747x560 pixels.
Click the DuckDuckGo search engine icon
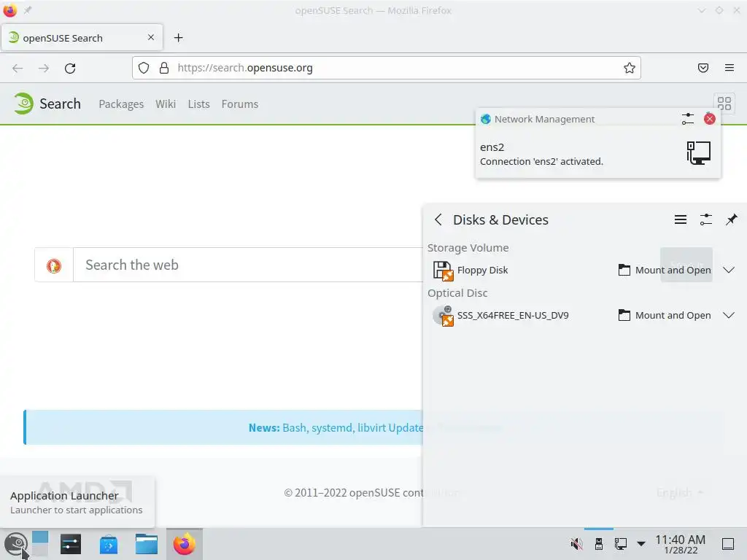tap(54, 265)
